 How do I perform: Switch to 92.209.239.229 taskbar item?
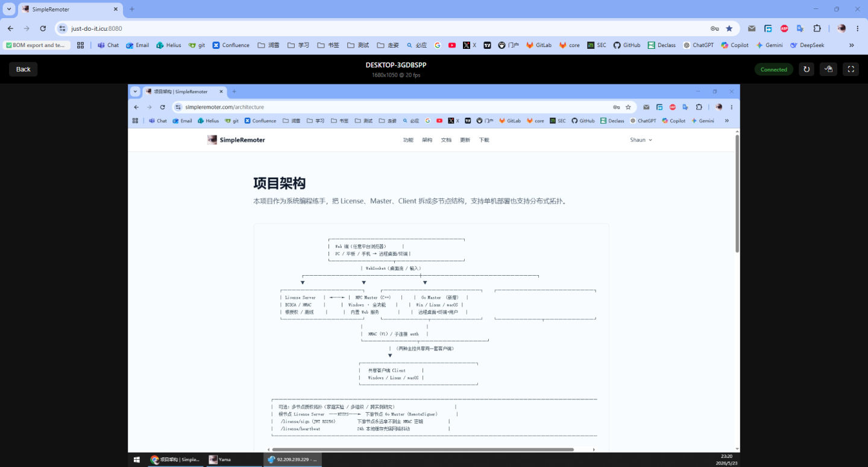(x=293, y=460)
